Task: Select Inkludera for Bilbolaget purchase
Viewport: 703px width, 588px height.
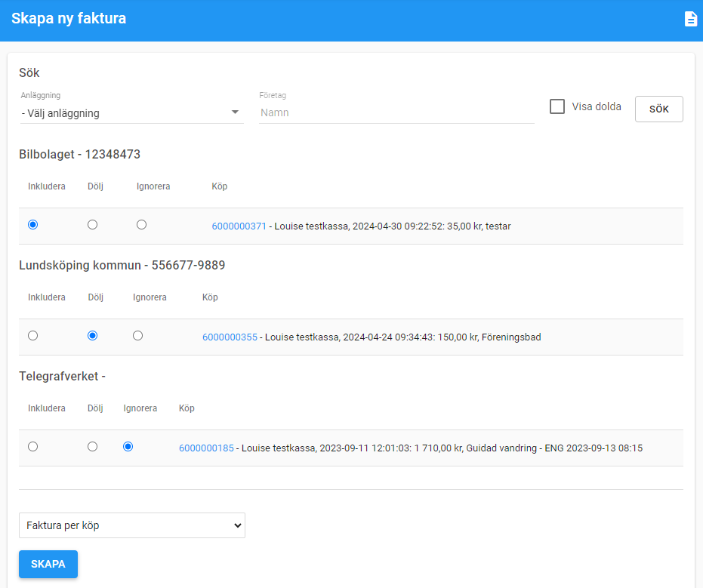Action: tap(32, 225)
